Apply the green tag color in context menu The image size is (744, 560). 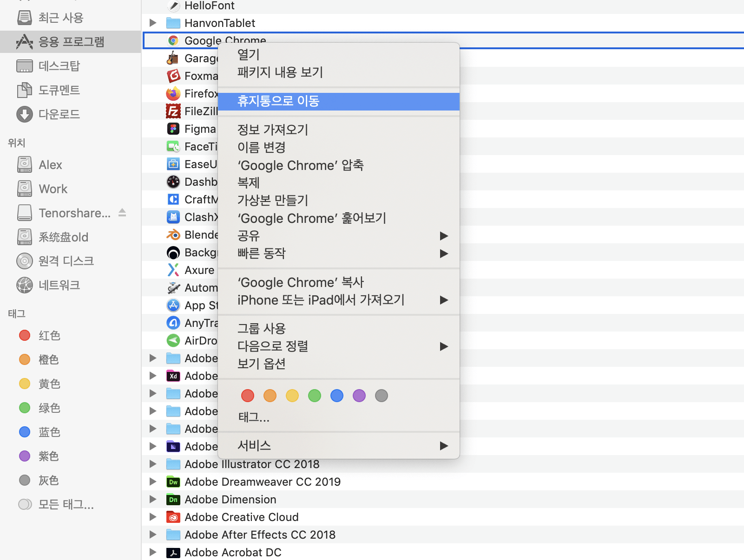pyautogui.click(x=315, y=396)
